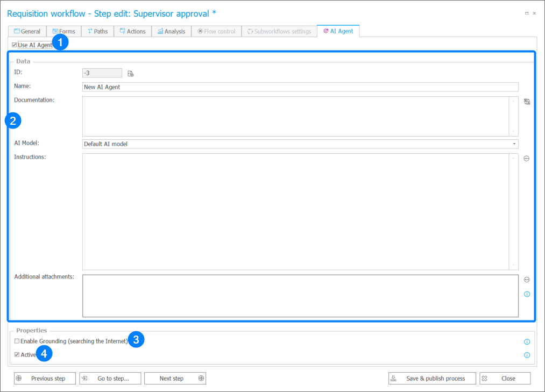The image size is (545, 392).
Task: Switch to the General tab
Action: tap(27, 31)
